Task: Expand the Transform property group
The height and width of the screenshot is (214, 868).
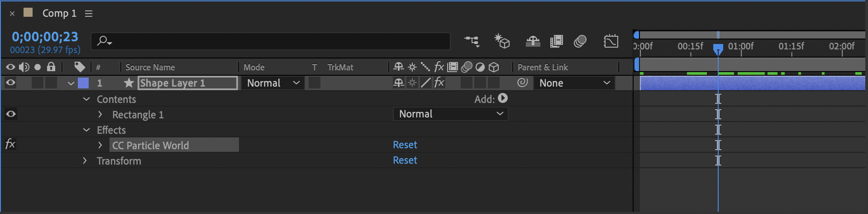Action: click(85, 160)
